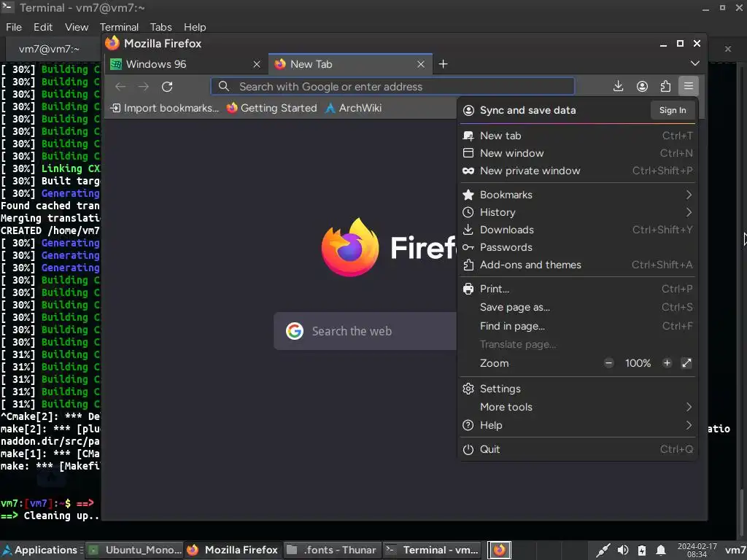
Task: Click the Firefox address bar
Action: click(392, 87)
